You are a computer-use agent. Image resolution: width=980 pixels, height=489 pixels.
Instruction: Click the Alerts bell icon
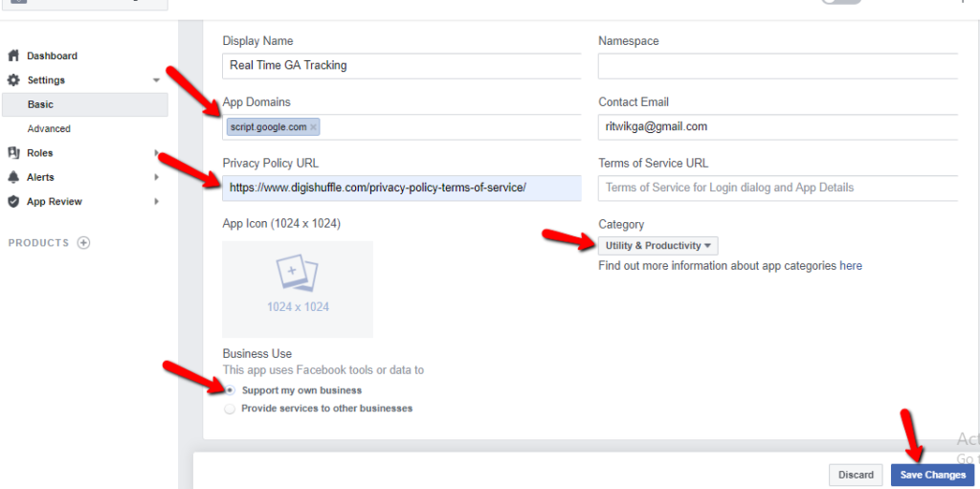click(13, 177)
